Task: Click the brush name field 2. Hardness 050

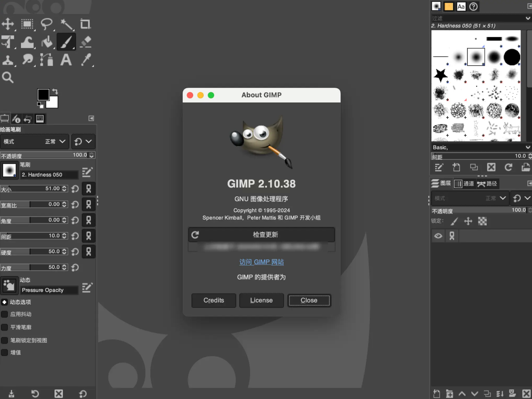Action: point(49,175)
